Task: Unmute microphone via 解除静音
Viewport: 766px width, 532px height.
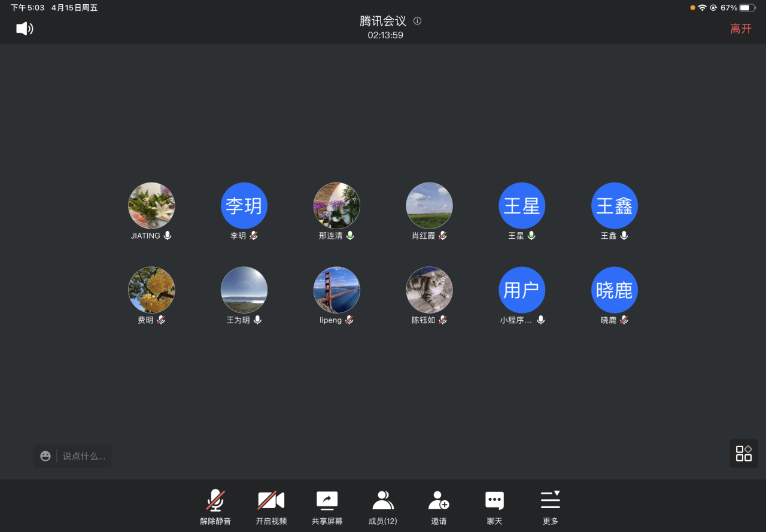Action: pos(215,506)
